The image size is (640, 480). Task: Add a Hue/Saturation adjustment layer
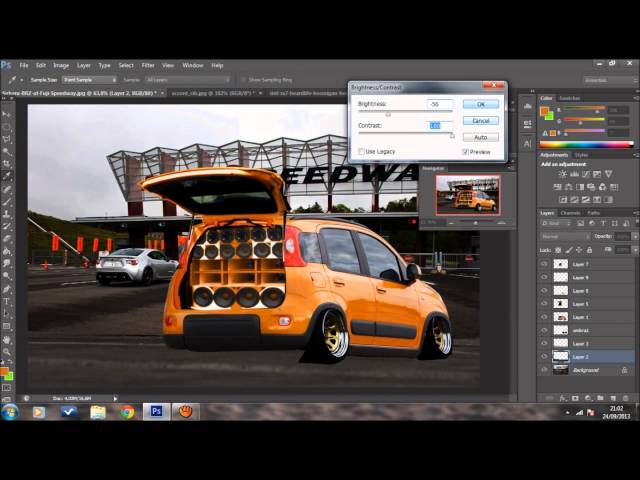point(557,187)
